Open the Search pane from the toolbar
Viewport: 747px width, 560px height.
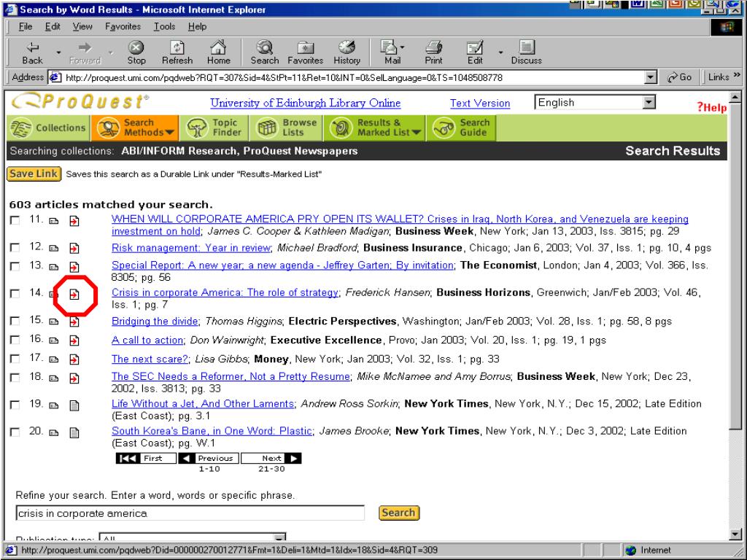click(x=264, y=52)
